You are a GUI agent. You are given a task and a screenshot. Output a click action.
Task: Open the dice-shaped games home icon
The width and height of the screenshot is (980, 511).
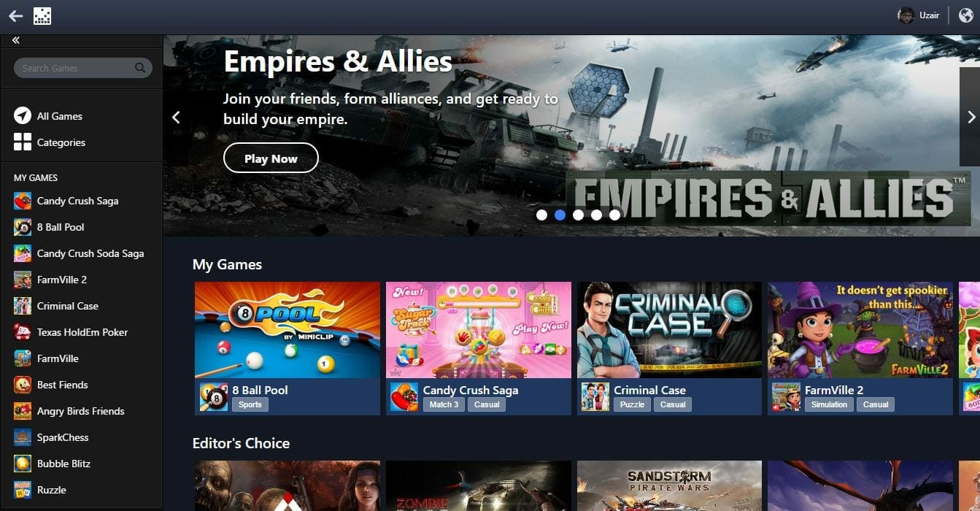(42, 15)
